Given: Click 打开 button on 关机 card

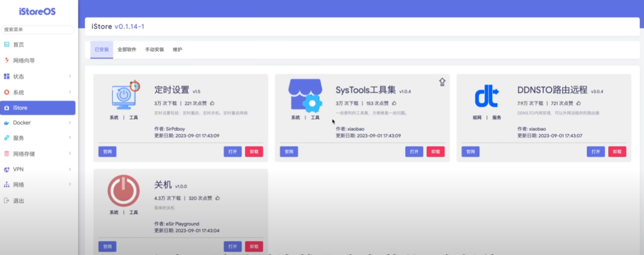Looking at the screenshot, I should [x=233, y=246].
